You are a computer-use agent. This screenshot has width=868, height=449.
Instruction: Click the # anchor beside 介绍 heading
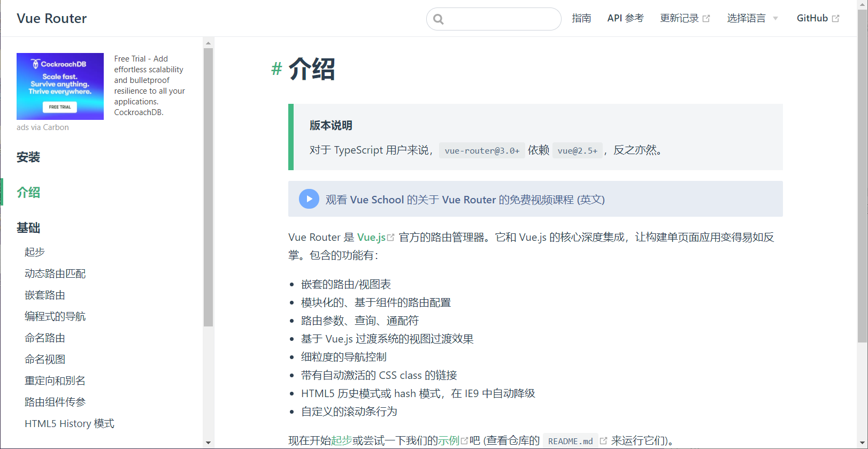tap(276, 69)
